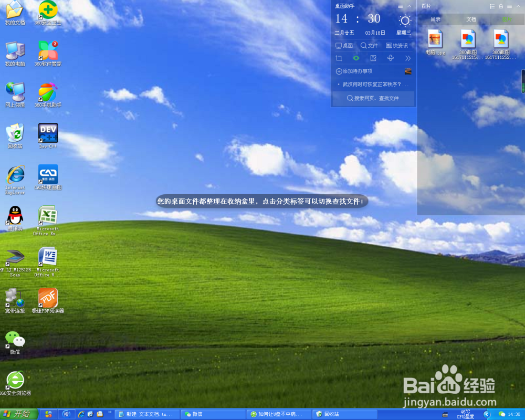Open the 桌面助手 menu icon
Viewport: 525px width, 420px height.
tap(401, 6)
